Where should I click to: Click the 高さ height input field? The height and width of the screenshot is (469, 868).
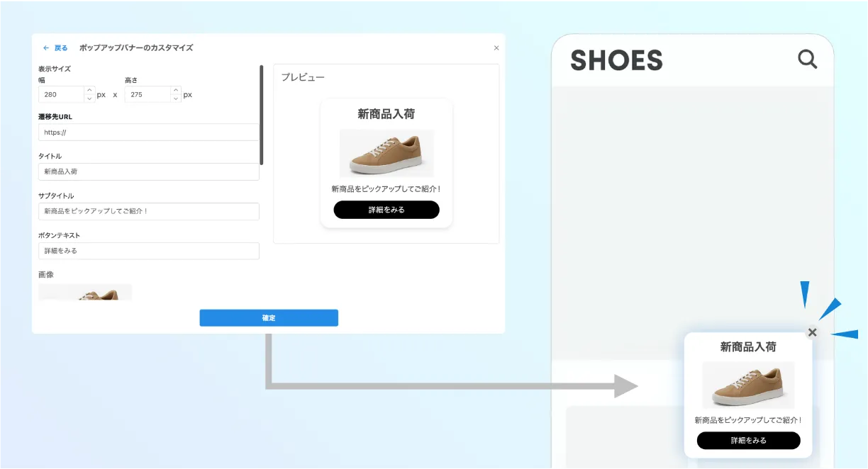pyautogui.click(x=148, y=94)
